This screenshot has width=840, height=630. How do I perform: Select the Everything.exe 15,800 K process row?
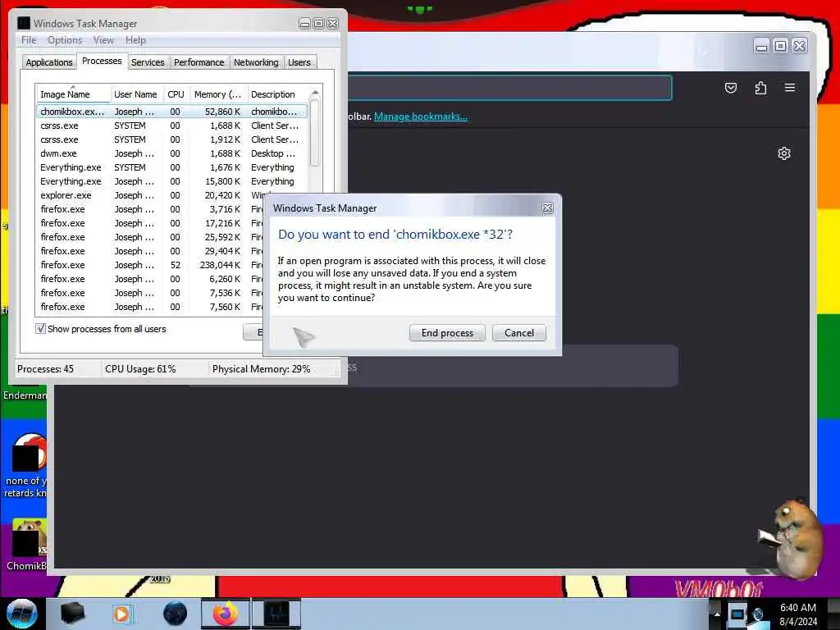coord(171,181)
